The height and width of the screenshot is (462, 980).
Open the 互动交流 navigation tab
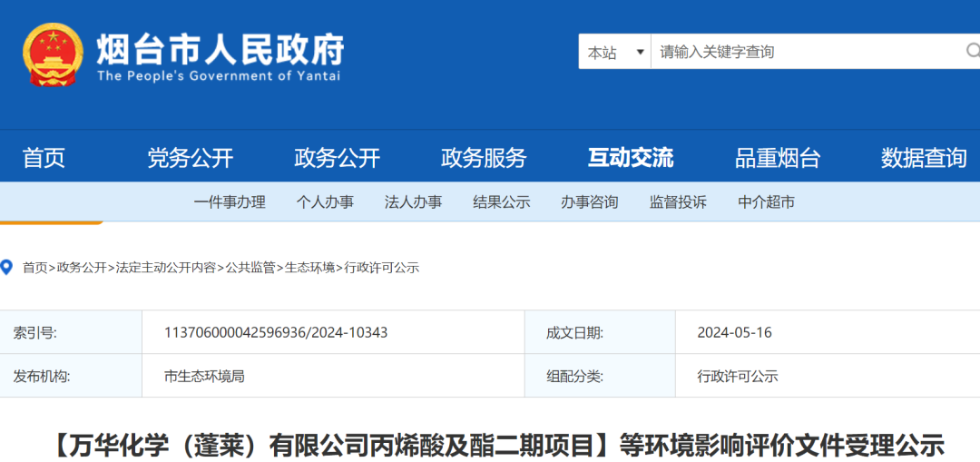click(x=631, y=158)
